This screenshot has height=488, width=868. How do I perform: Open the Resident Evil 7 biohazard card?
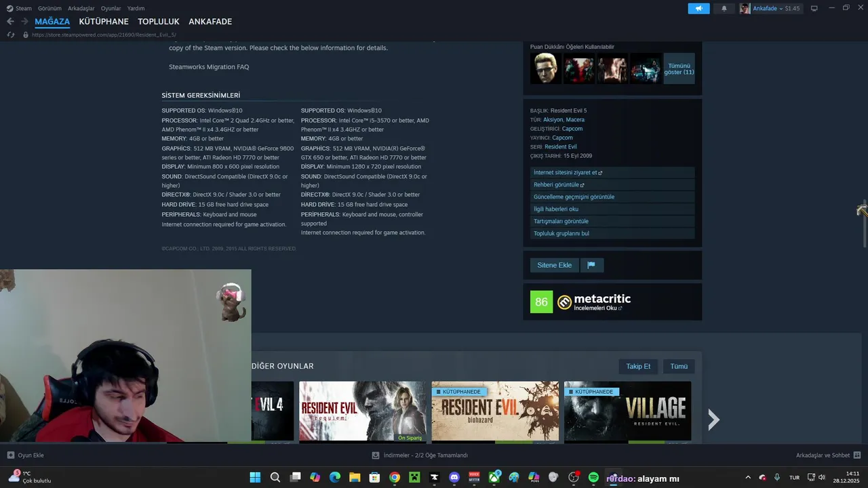point(495,411)
